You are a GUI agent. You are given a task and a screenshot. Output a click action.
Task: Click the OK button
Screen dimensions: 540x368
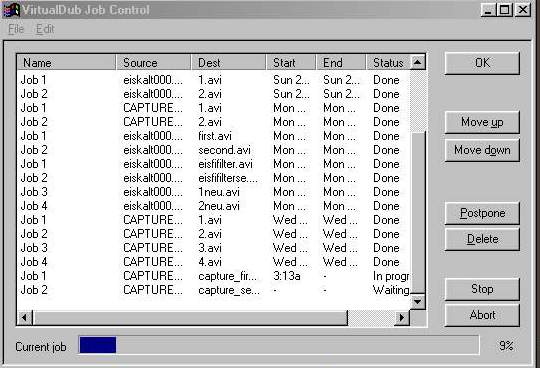(x=482, y=63)
